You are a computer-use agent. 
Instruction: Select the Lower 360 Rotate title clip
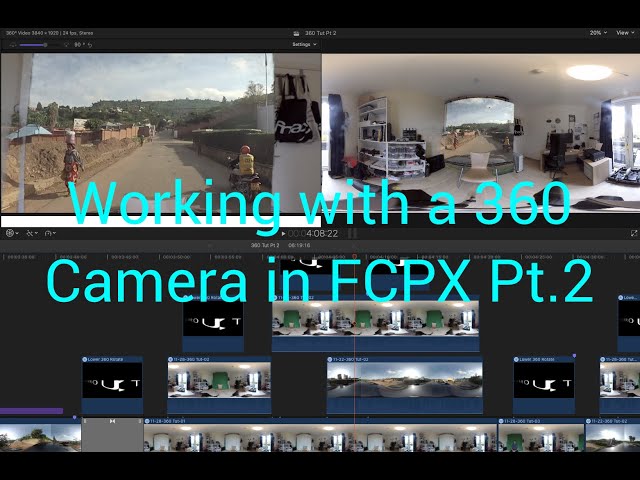click(x=112, y=385)
